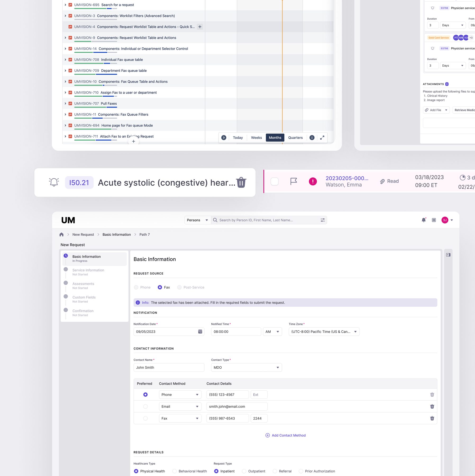Click trash icon on I50.21 diagnosis card
475x476 pixels.
[241, 182]
